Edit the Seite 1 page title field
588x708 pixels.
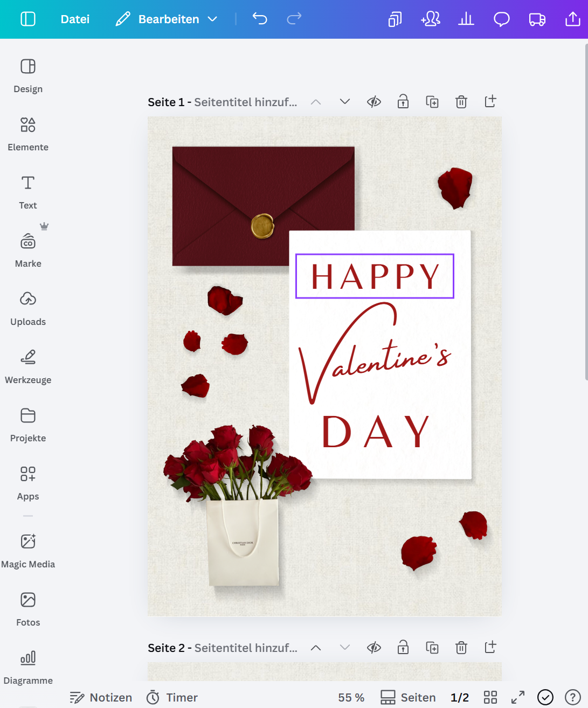pyautogui.click(x=245, y=102)
